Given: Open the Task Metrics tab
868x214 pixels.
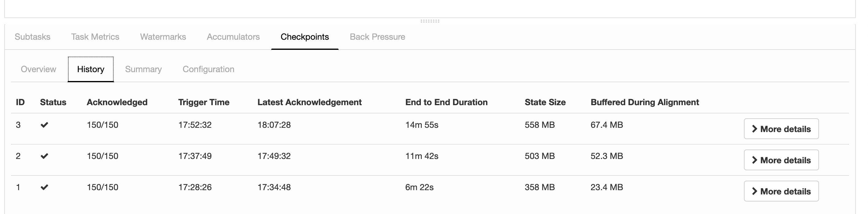Looking at the screenshot, I should (x=95, y=37).
